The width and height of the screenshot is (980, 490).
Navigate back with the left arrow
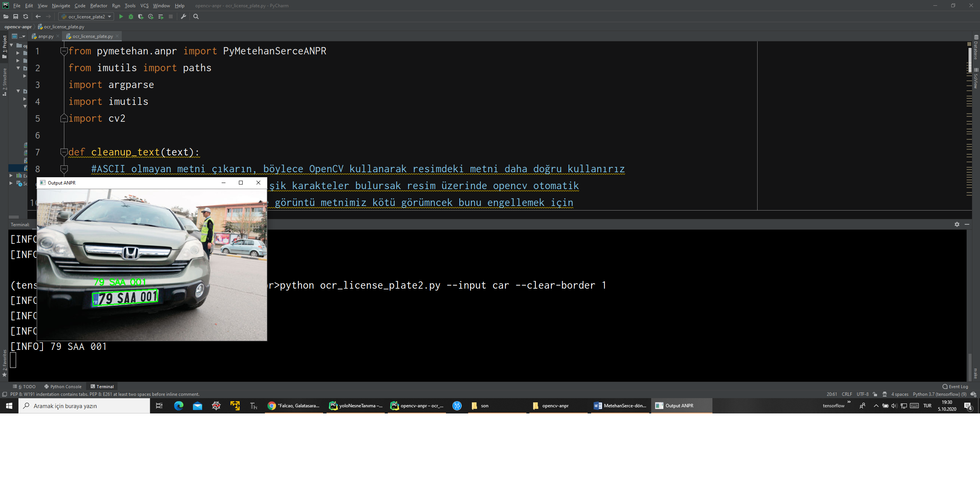pyautogui.click(x=38, y=16)
